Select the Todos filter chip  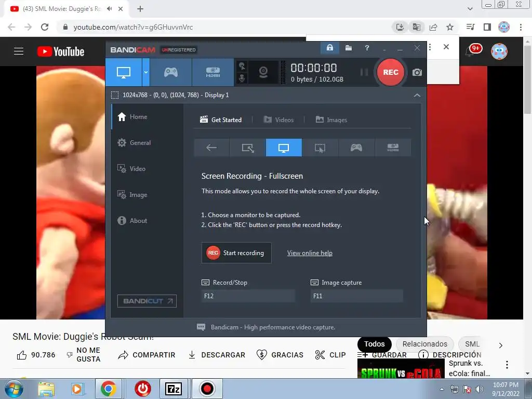coord(375,344)
